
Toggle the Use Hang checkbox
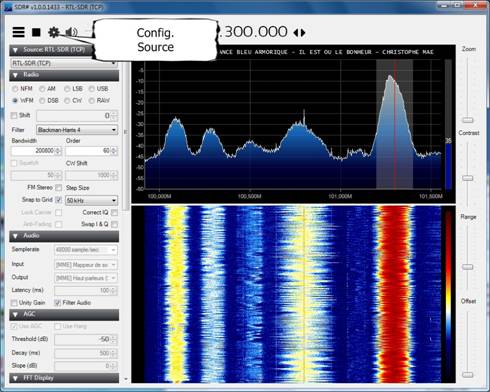[x=57, y=326]
